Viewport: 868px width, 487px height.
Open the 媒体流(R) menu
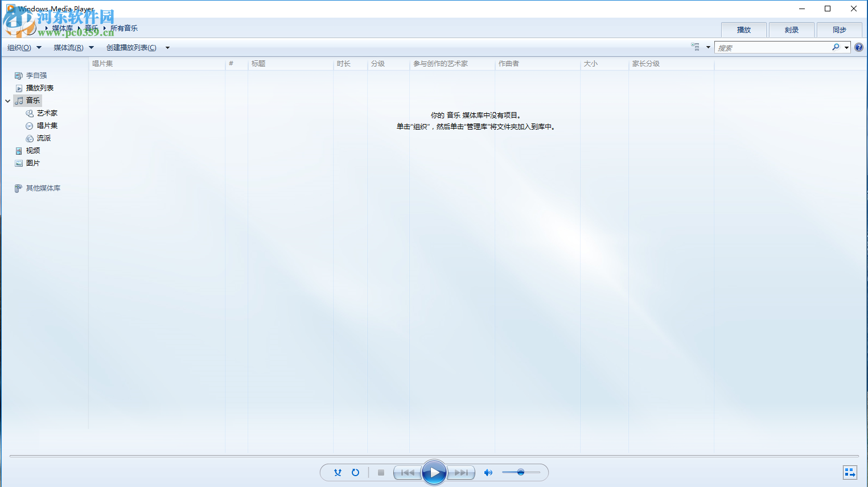pyautogui.click(x=73, y=47)
